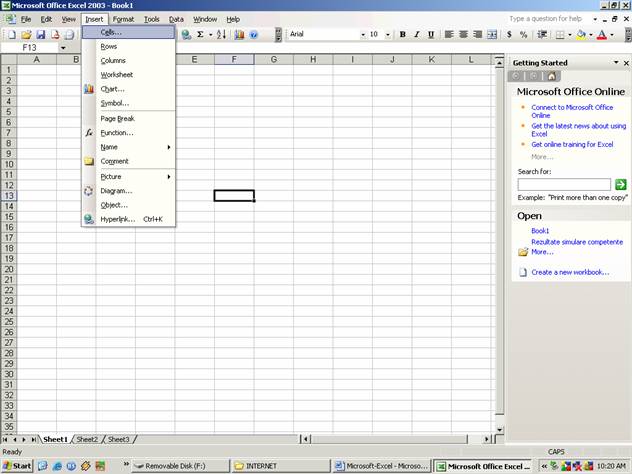Click the Internet Explorer quick launch icon
The image size is (632, 474).
57,466
